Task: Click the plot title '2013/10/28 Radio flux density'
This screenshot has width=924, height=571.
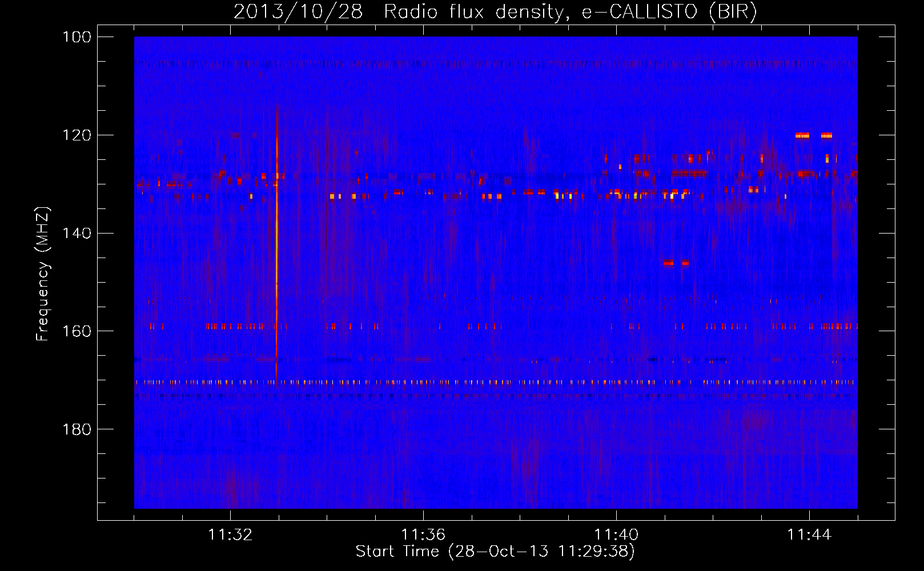Action: pos(495,12)
